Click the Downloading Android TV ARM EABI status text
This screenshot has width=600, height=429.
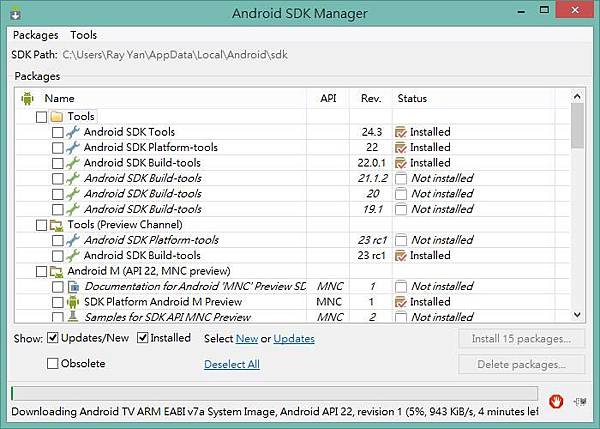tap(274, 412)
